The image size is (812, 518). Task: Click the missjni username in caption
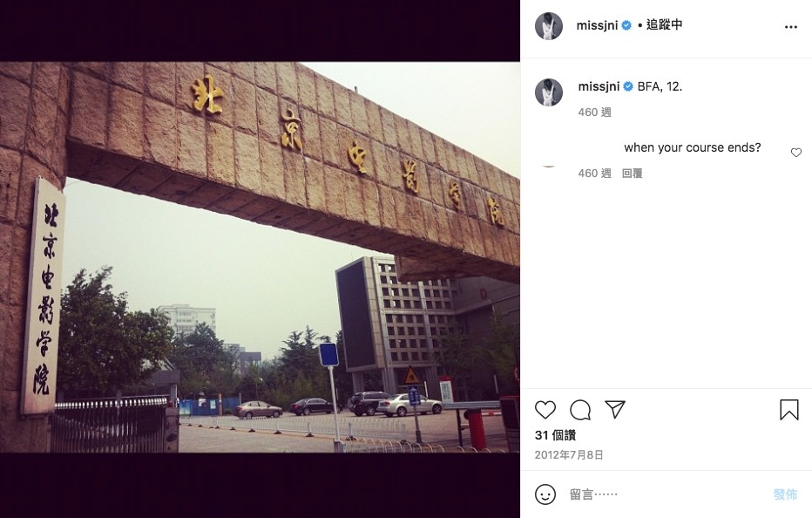(x=599, y=86)
